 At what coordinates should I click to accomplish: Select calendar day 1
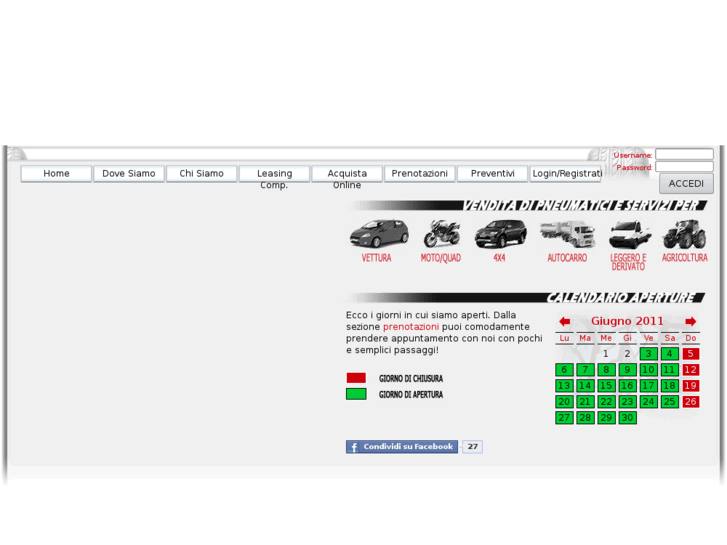(x=606, y=354)
